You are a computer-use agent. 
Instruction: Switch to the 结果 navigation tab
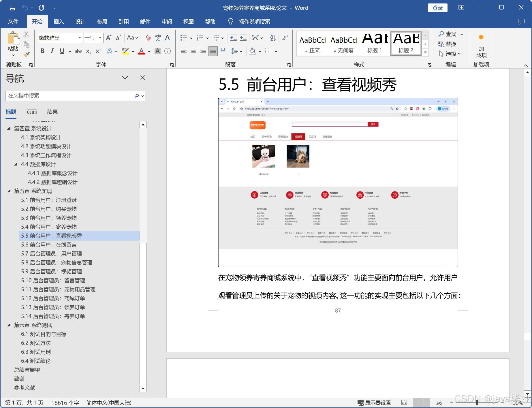52,112
